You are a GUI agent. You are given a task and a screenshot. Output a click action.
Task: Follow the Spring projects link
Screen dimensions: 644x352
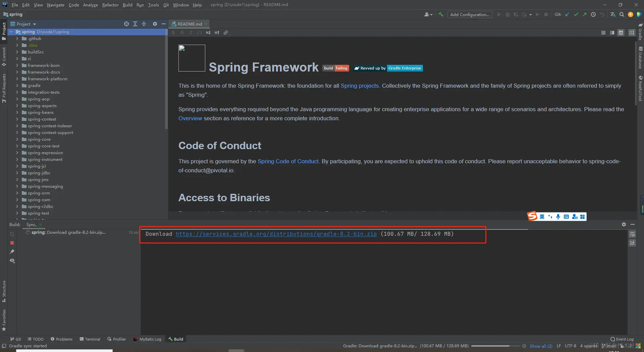pos(360,86)
